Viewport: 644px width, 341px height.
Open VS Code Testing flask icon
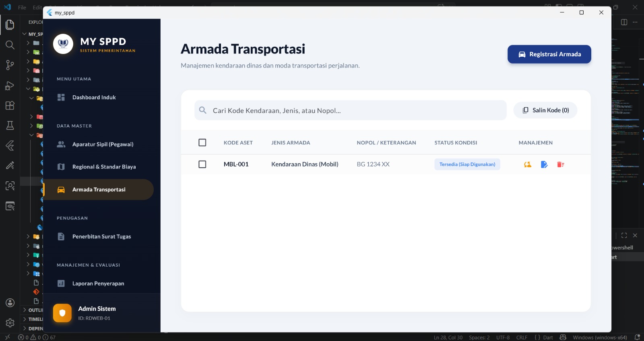(x=10, y=125)
